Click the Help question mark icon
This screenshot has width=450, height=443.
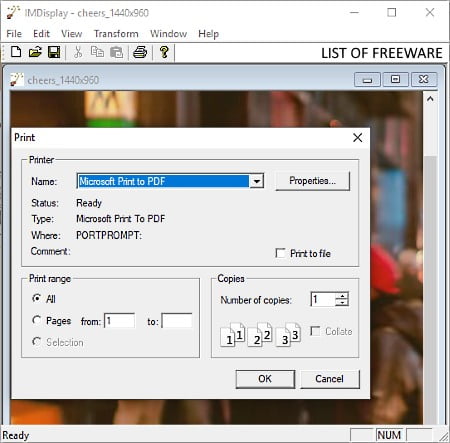click(x=164, y=52)
